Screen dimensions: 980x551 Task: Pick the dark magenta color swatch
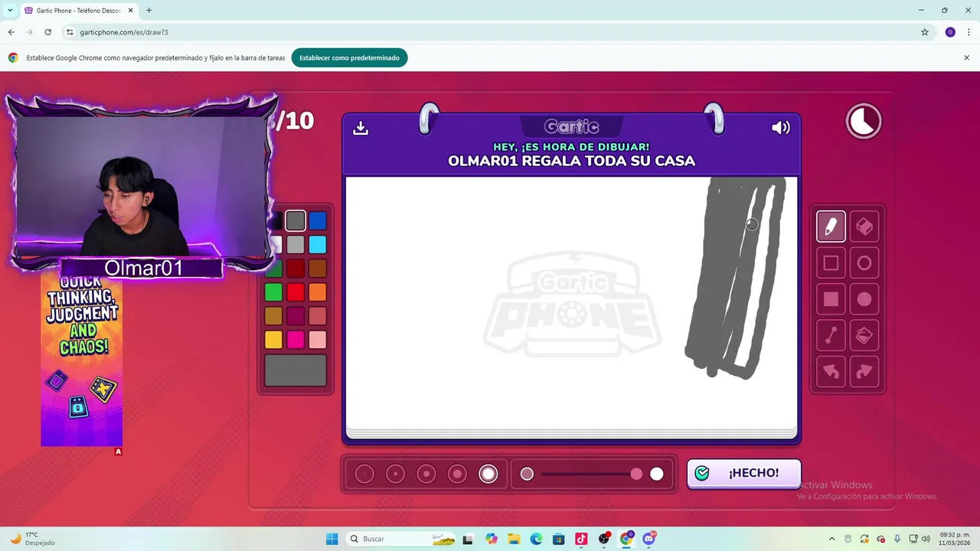click(296, 316)
